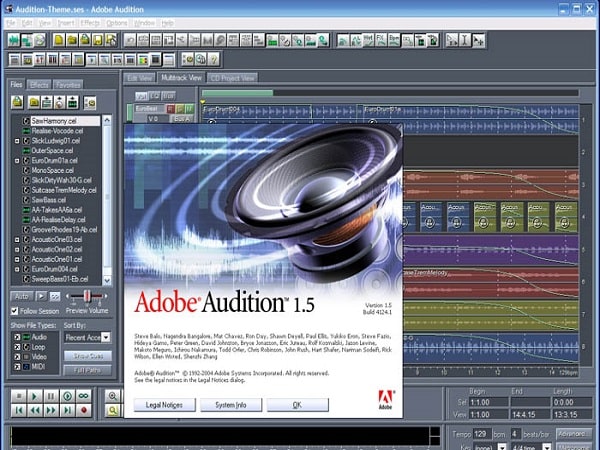Click the Rewind transport button
Image resolution: width=600 pixels, height=450 pixels.
[34, 411]
